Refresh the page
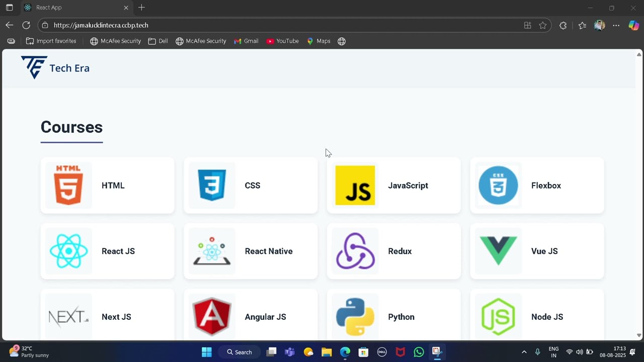Screen dimensions: 644x362 tap(26, 25)
